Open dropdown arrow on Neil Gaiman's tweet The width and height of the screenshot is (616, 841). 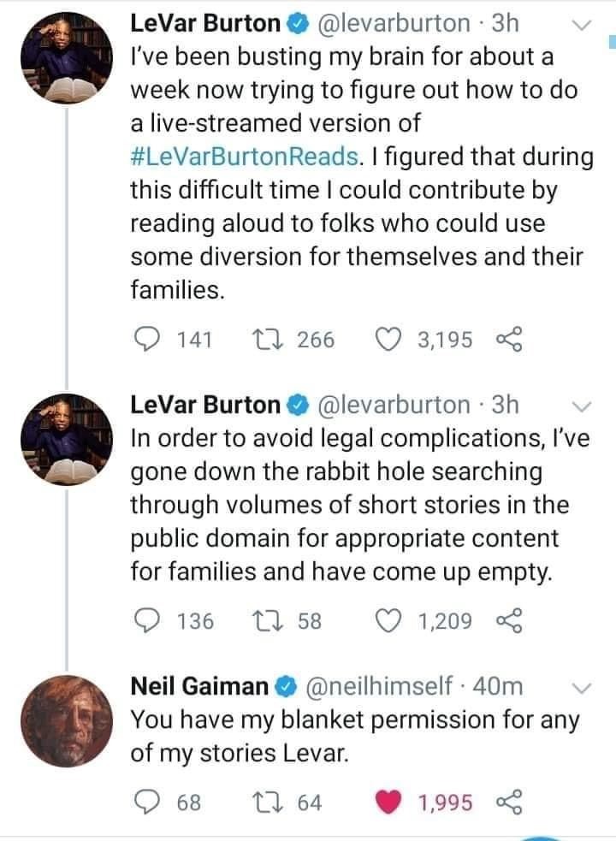point(581,687)
